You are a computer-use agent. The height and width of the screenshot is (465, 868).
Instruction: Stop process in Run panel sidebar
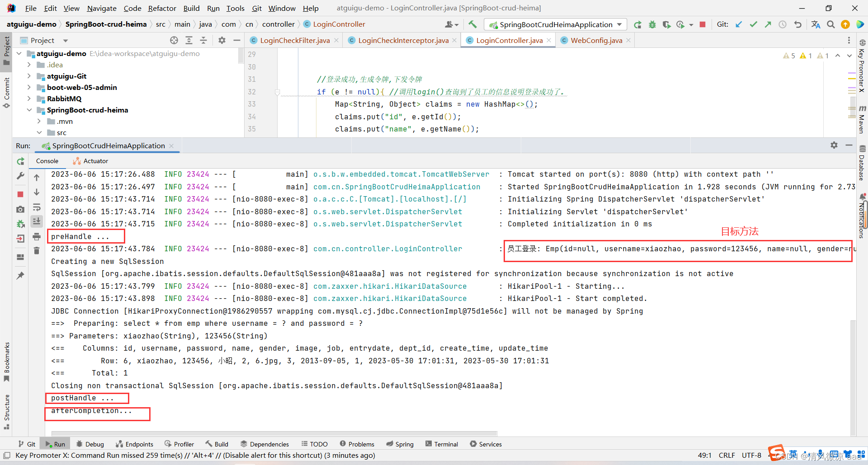(20, 194)
